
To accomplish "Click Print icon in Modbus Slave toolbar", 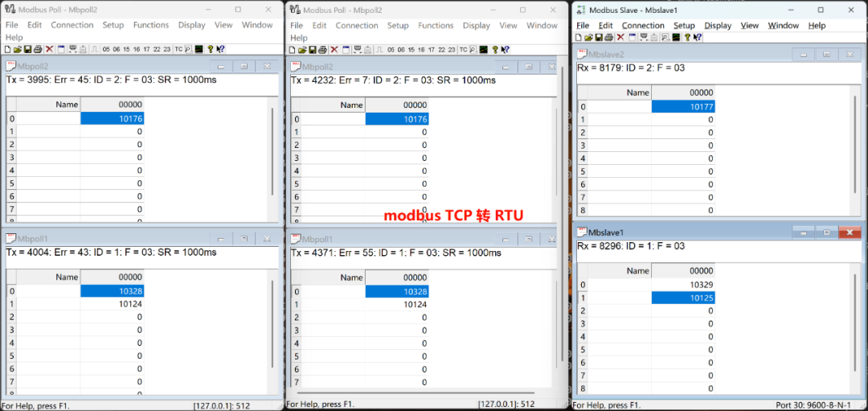I will [608, 37].
